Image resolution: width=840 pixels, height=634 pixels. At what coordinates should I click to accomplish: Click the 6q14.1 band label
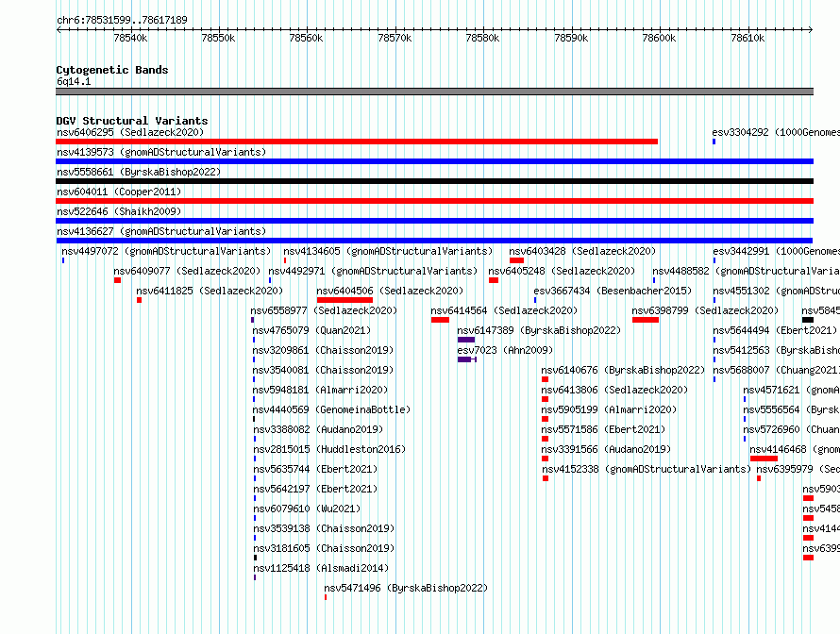click(74, 81)
